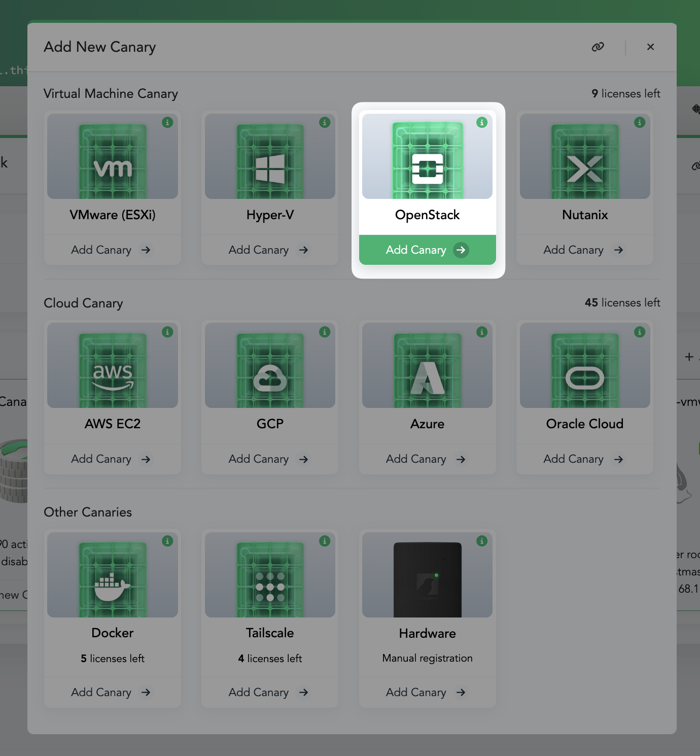
Task: Click the copy link icon in dialog header
Action: click(x=598, y=47)
